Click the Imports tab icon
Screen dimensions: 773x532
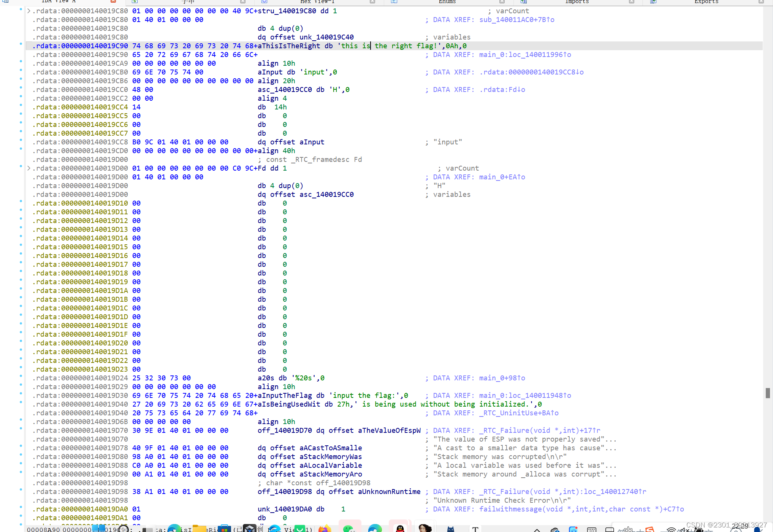(x=524, y=2)
